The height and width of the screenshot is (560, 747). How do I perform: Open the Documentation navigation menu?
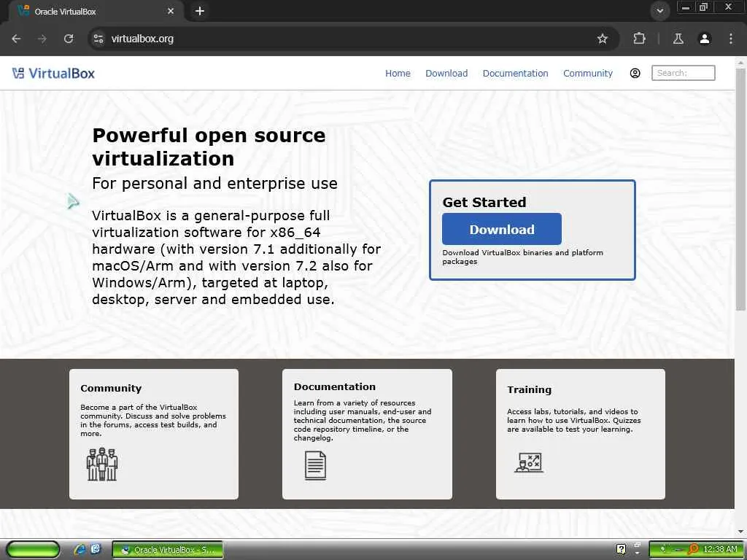coord(516,74)
